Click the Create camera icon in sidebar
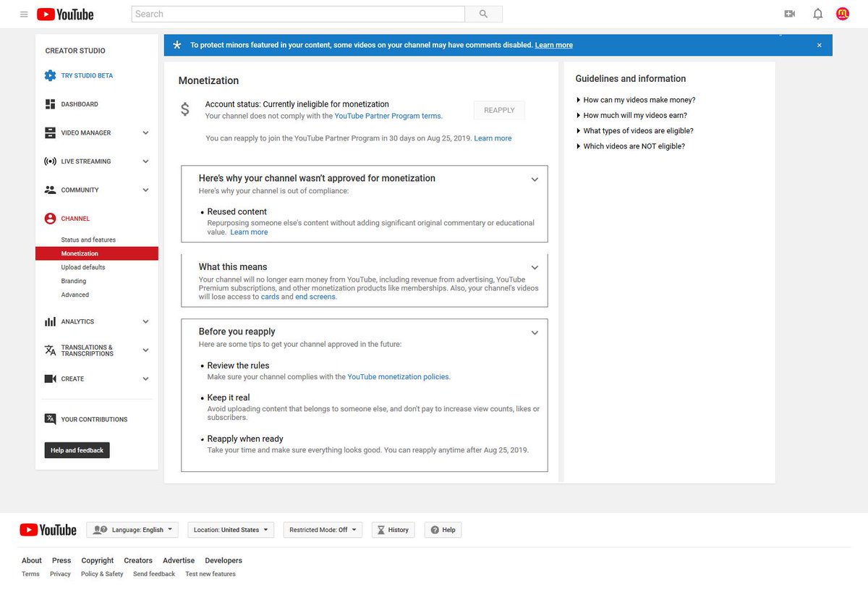The height and width of the screenshot is (595, 868). 50,379
